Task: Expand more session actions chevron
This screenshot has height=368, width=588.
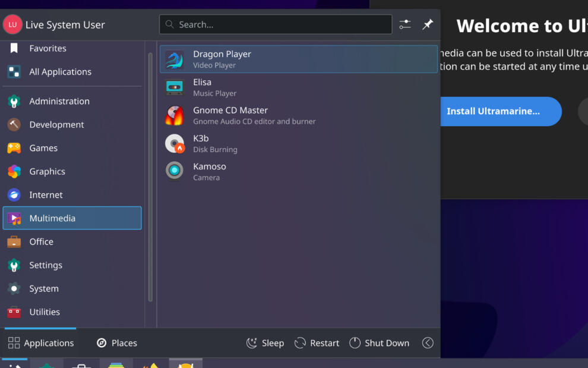Action: click(x=428, y=343)
